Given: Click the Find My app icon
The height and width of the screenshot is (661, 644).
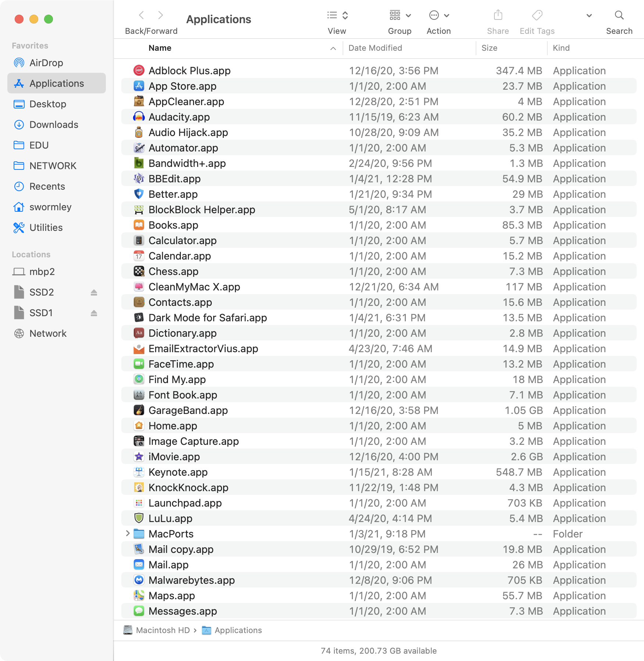Looking at the screenshot, I should tap(139, 379).
